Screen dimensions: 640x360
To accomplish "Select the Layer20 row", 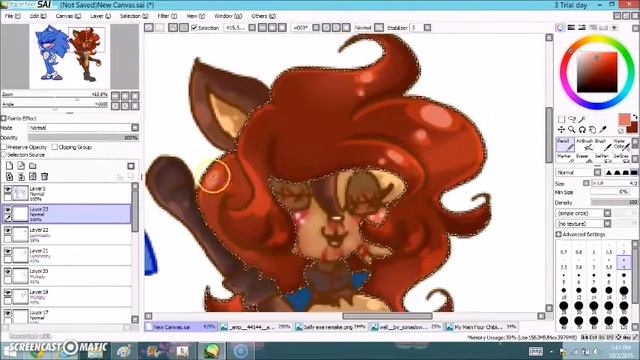I will (x=67, y=276).
